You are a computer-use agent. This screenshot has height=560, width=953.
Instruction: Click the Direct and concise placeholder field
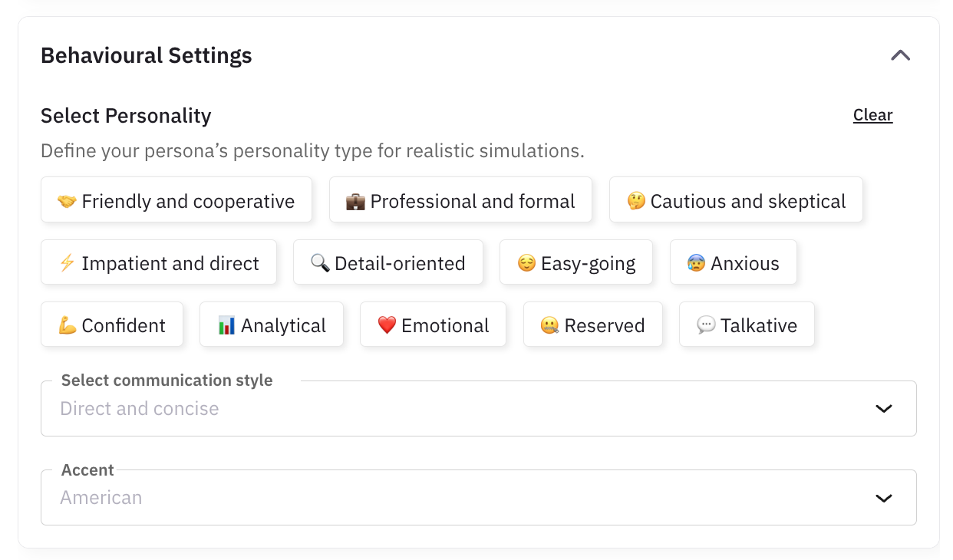point(140,408)
